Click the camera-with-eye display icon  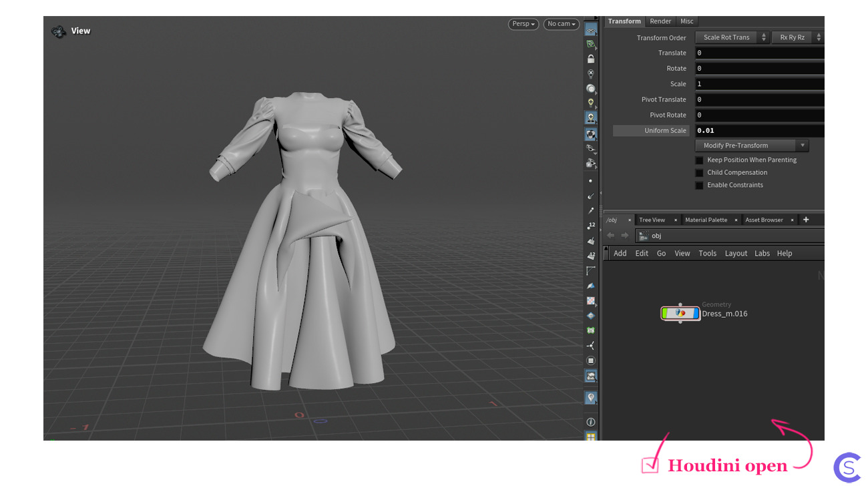(x=591, y=163)
